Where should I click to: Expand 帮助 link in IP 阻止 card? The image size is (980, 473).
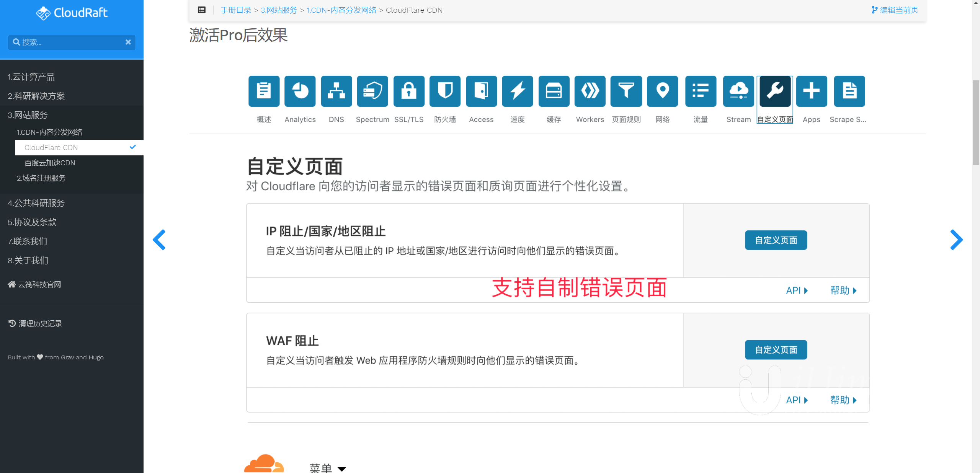[x=843, y=290]
